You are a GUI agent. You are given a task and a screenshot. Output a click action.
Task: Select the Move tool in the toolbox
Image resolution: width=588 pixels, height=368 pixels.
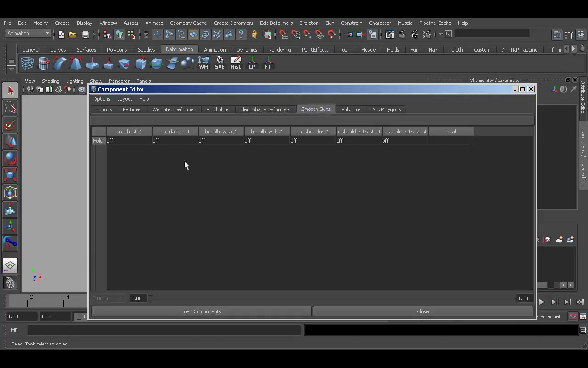[10, 142]
